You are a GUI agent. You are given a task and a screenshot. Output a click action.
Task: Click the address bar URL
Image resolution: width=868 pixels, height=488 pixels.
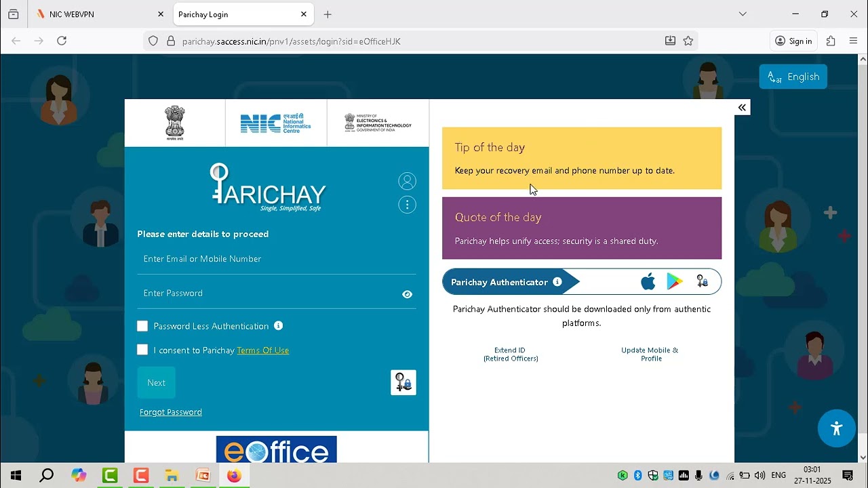[x=292, y=41]
